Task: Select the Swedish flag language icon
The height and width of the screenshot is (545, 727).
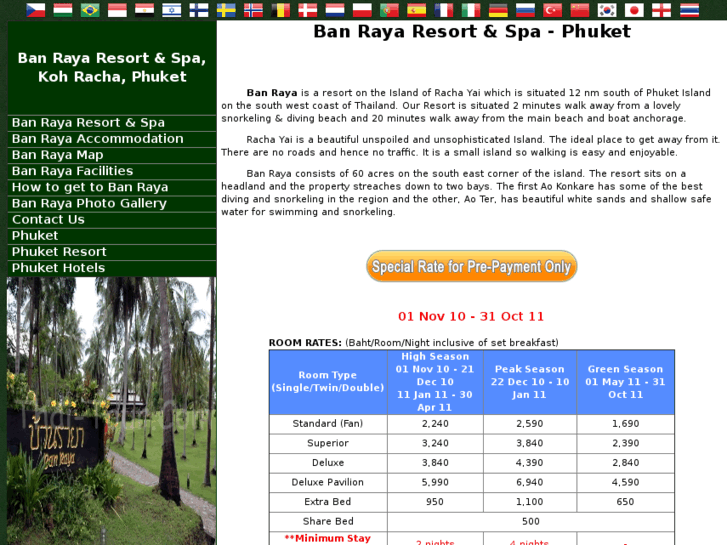Action: click(226, 10)
